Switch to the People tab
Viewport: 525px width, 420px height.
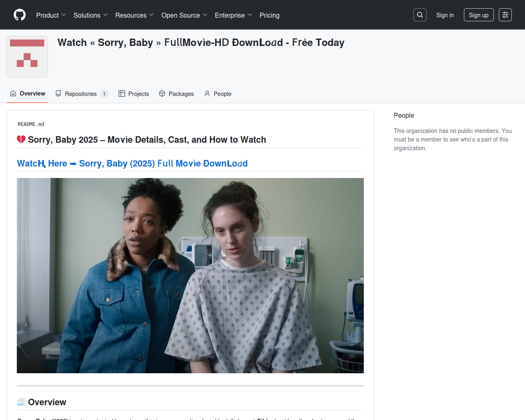click(x=218, y=94)
